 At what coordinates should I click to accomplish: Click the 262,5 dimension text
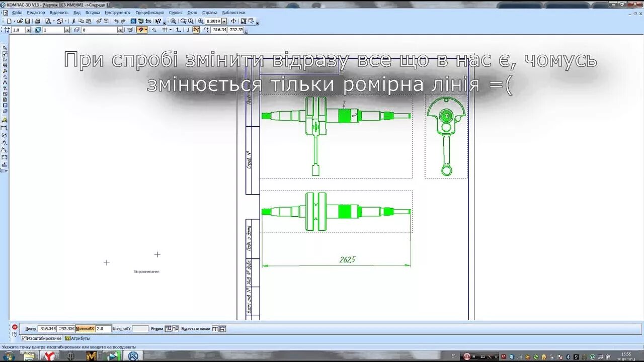[x=347, y=259]
